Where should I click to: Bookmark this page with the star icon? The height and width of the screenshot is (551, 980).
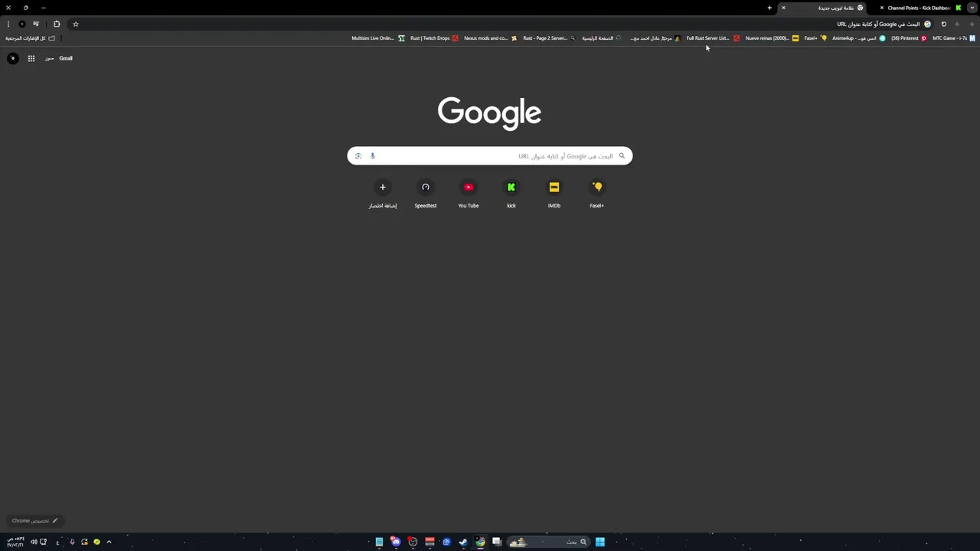[x=76, y=24]
